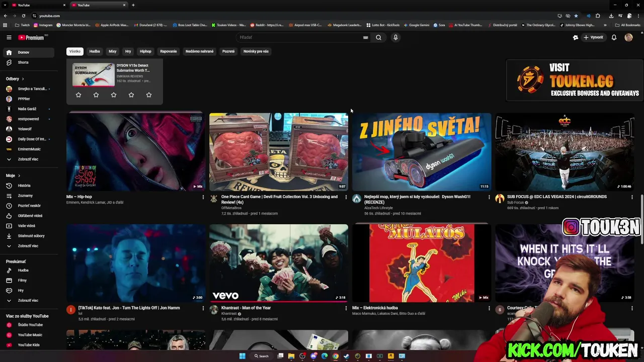
Task: Click the Vytvoriť create button
Action: pos(593,37)
